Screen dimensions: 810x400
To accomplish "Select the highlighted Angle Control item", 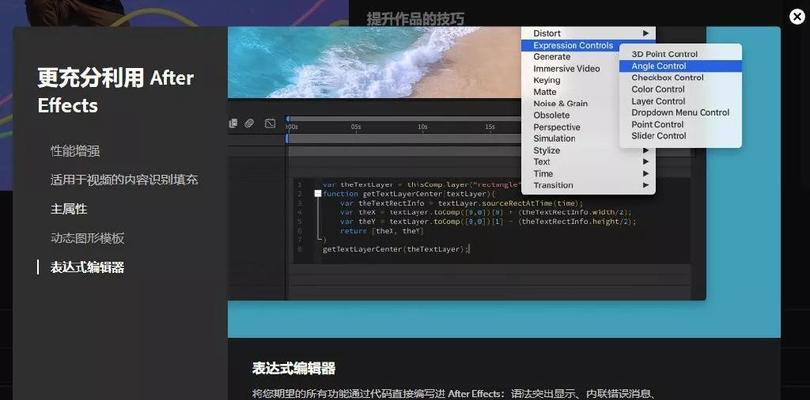I will (680, 66).
